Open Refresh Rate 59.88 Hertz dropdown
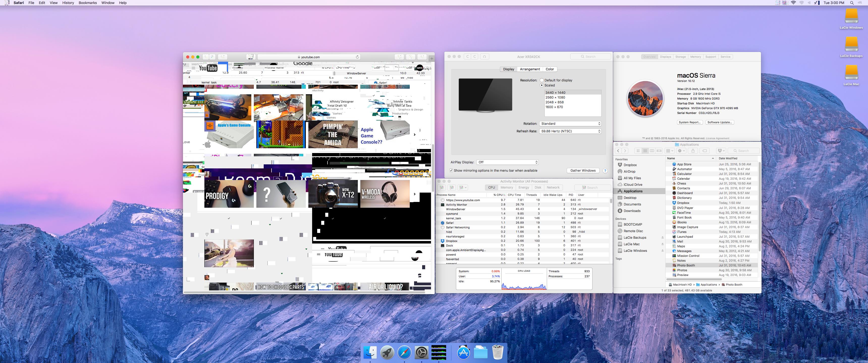Image resolution: width=868 pixels, height=363 pixels. click(x=570, y=131)
